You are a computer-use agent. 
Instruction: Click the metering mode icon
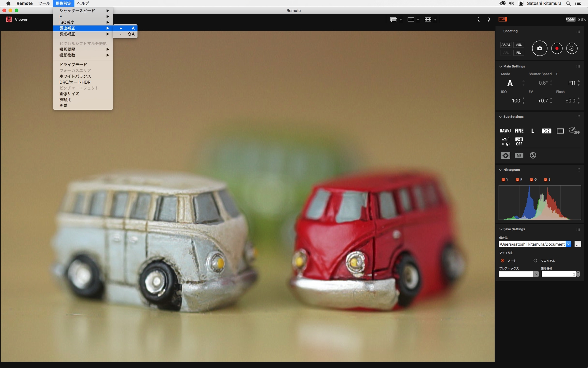point(505,155)
